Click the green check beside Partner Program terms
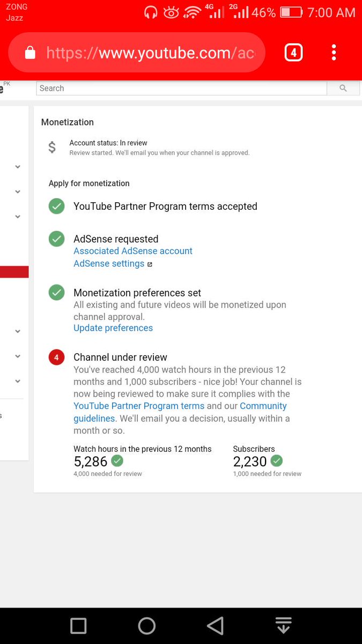The height and width of the screenshot is (644, 362). (56, 206)
